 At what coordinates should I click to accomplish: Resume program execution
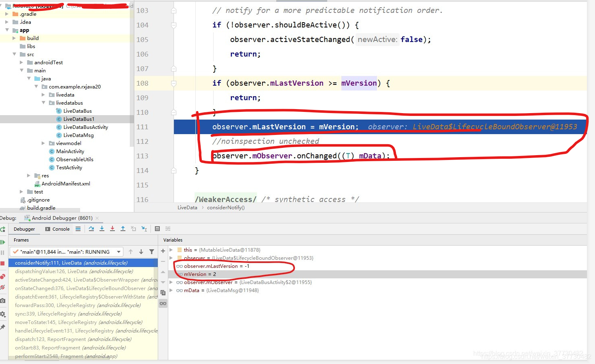(2, 242)
